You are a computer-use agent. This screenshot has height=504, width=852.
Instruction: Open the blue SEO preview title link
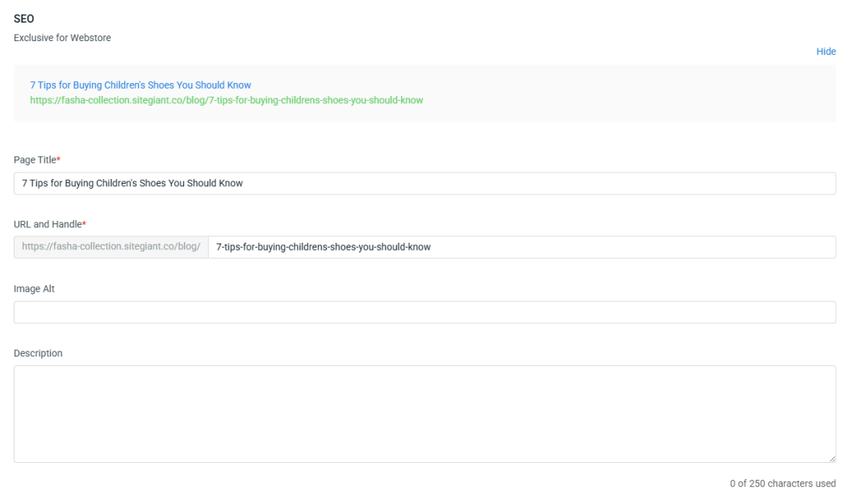tap(140, 85)
